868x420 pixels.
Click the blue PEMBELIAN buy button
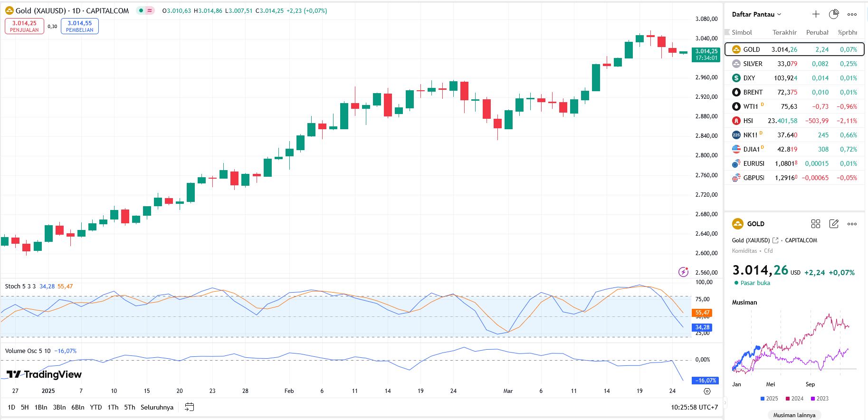point(80,26)
